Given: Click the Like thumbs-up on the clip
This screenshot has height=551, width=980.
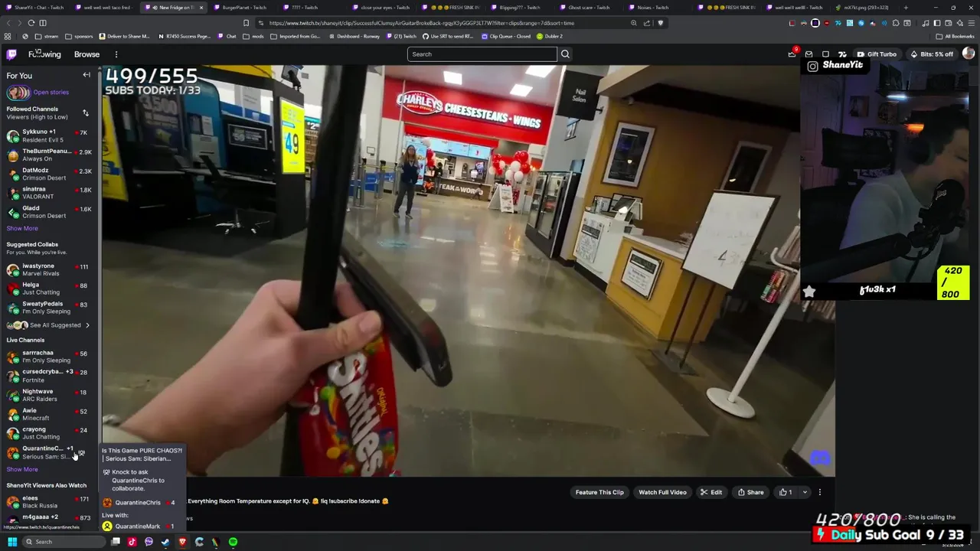Looking at the screenshot, I should click(784, 492).
